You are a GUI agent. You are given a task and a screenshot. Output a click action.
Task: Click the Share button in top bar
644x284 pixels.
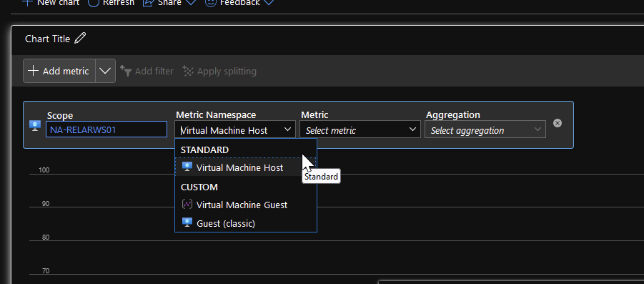(169, 2)
